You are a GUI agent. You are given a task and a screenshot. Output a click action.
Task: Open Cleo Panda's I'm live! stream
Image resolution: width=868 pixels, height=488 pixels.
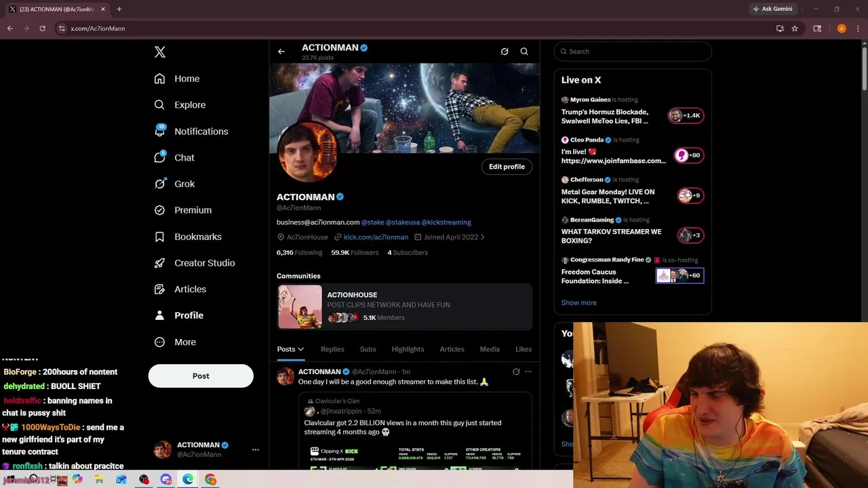tap(633, 152)
